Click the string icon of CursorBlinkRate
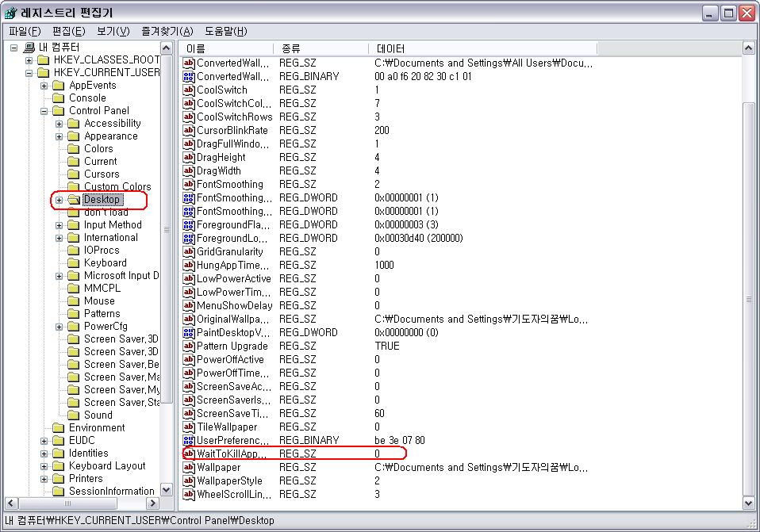Image resolution: width=760 pixels, height=532 pixels. 189,130
